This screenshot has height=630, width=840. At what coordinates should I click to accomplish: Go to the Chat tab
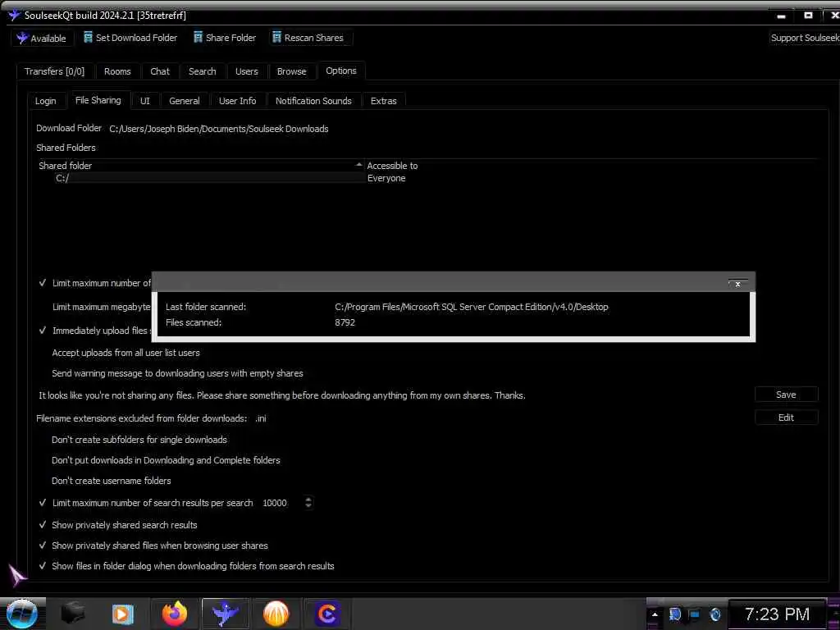160,71
